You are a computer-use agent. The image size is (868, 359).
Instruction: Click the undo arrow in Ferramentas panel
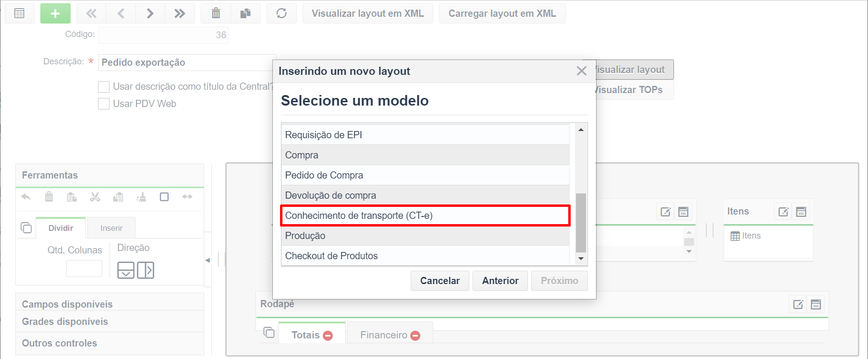[x=26, y=197]
